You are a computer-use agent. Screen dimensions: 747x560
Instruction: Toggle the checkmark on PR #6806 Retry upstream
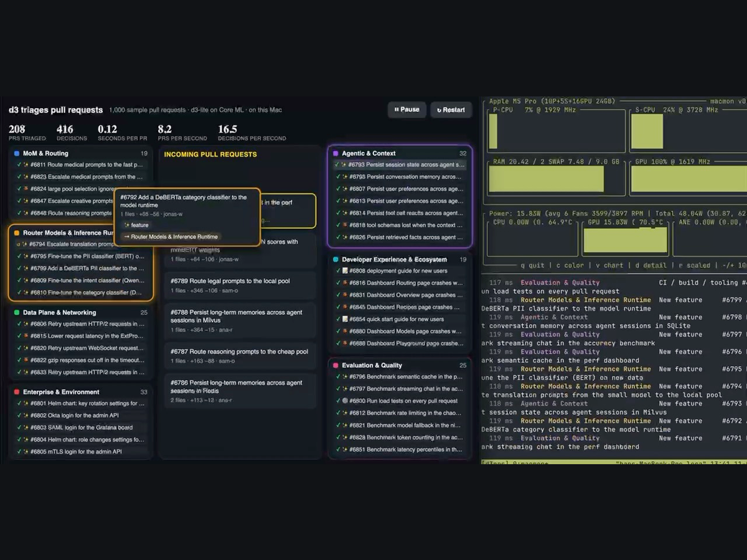[x=19, y=324]
